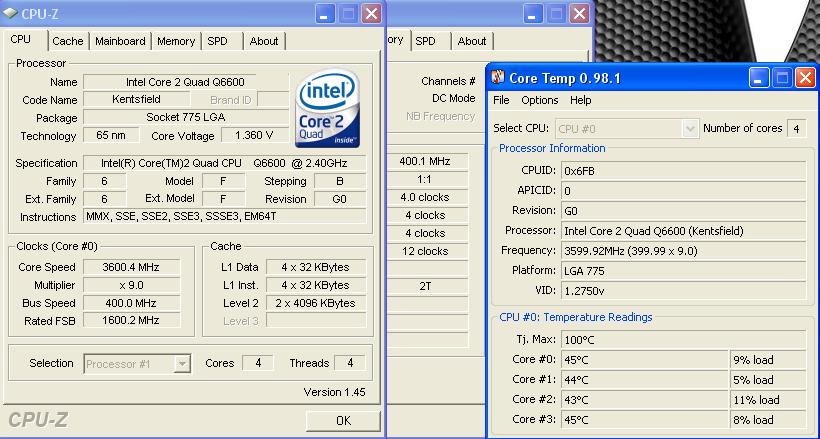
Task: Open About tab in the background CPU-Z window
Action: (x=472, y=41)
